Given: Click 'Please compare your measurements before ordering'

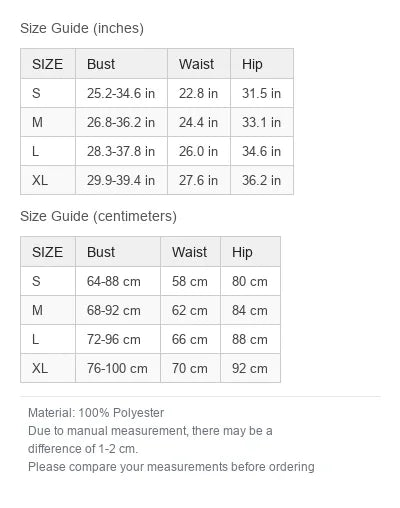Looking at the screenshot, I should 171,467.
